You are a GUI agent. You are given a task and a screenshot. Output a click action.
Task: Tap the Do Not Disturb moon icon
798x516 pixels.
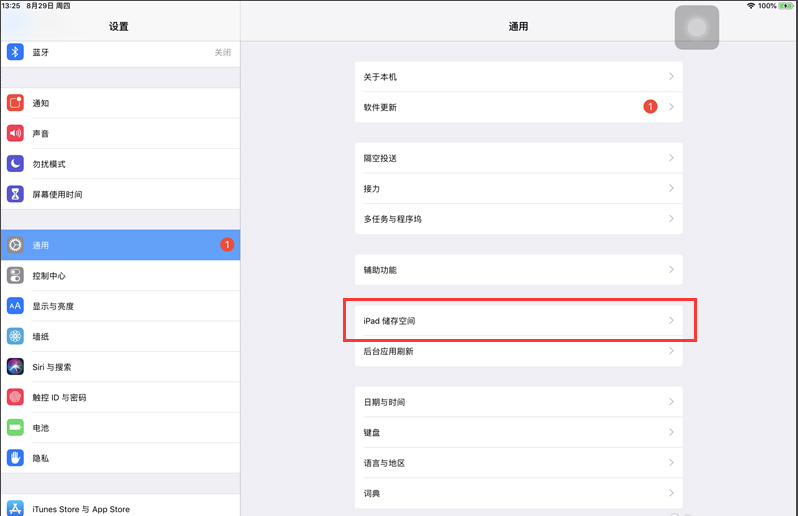(x=15, y=164)
